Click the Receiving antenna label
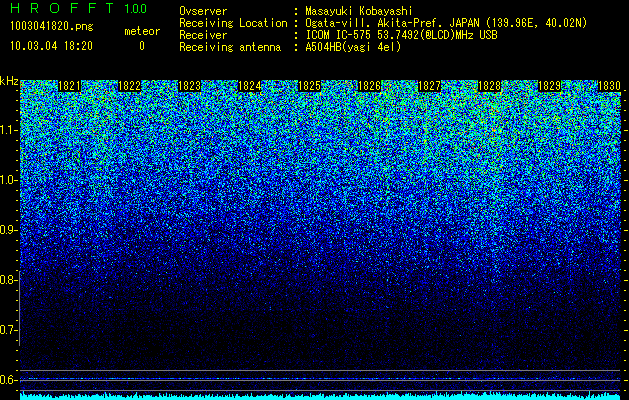Viewport: 629px width, 400px height. point(230,47)
